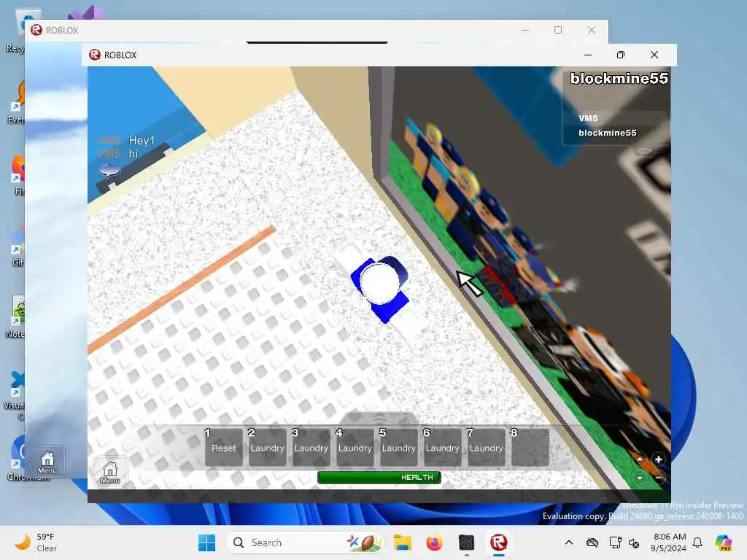The image size is (747, 560).
Task: Open the chat bubble icon in game
Action: click(x=109, y=170)
